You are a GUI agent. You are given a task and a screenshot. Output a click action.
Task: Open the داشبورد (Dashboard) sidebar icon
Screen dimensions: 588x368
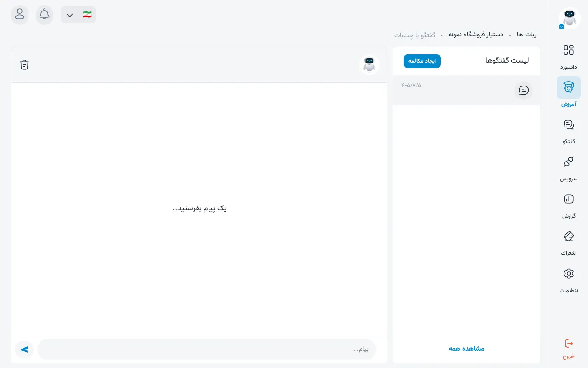tap(569, 51)
